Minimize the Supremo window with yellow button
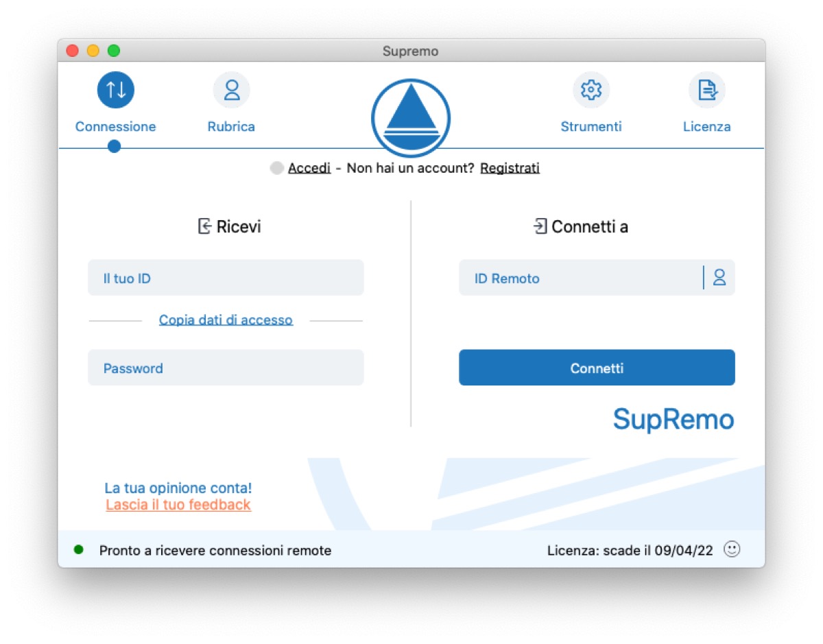The height and width of the screenshot is (644, 823). pyautogui.click(x=93, y=51)
